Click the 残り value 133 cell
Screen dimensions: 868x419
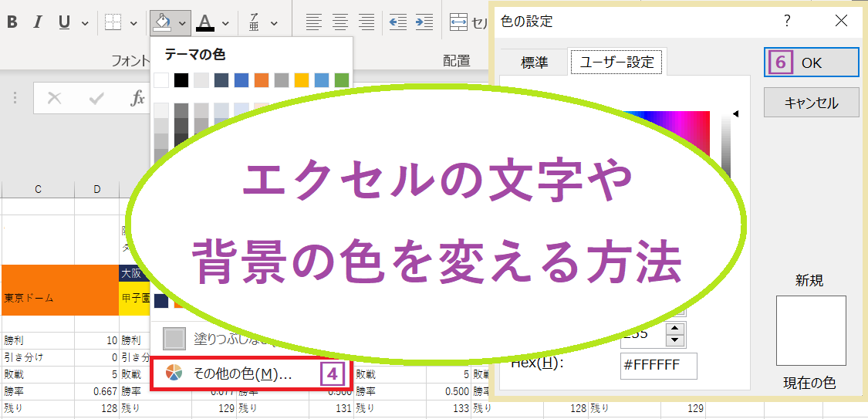pyautogui.click(x=448, y=408)
